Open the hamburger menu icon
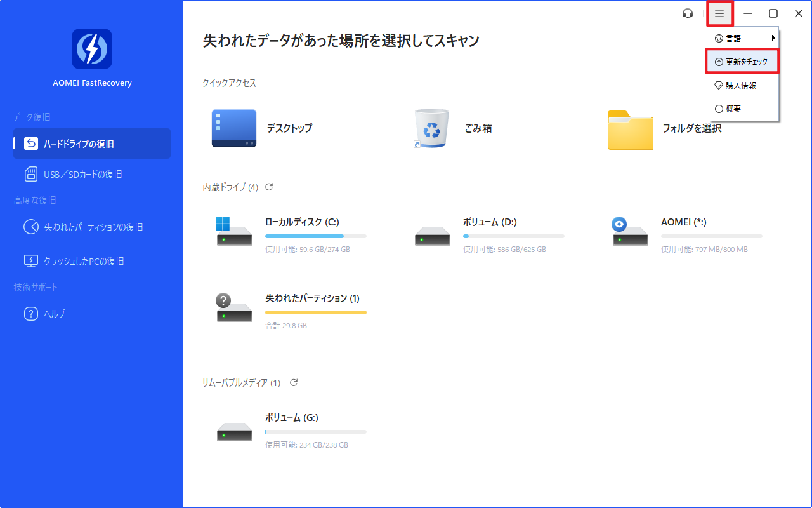Image resolution: width=812 pixels, height=508 pixels. tap(719, 13)
